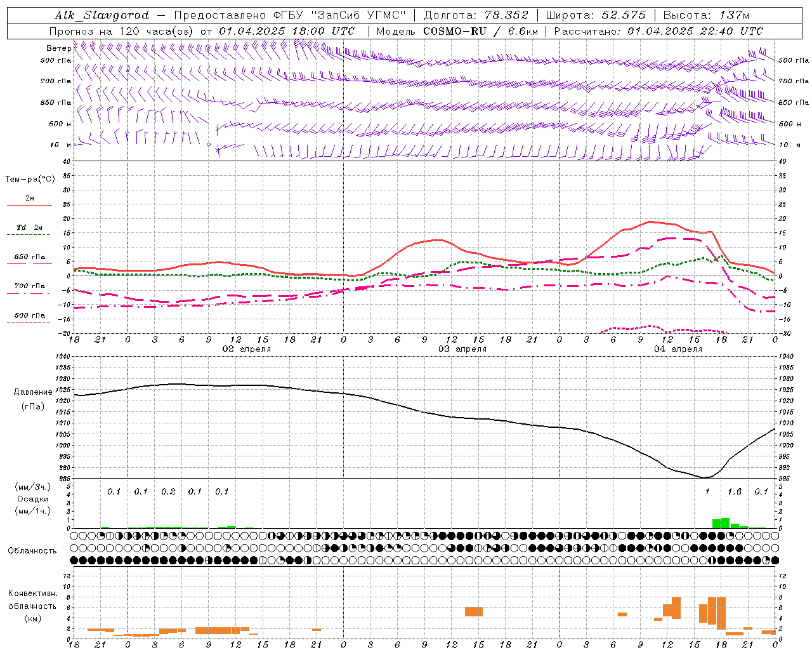
Task: Click the 03 апреля date label
Action: (462, 349)
